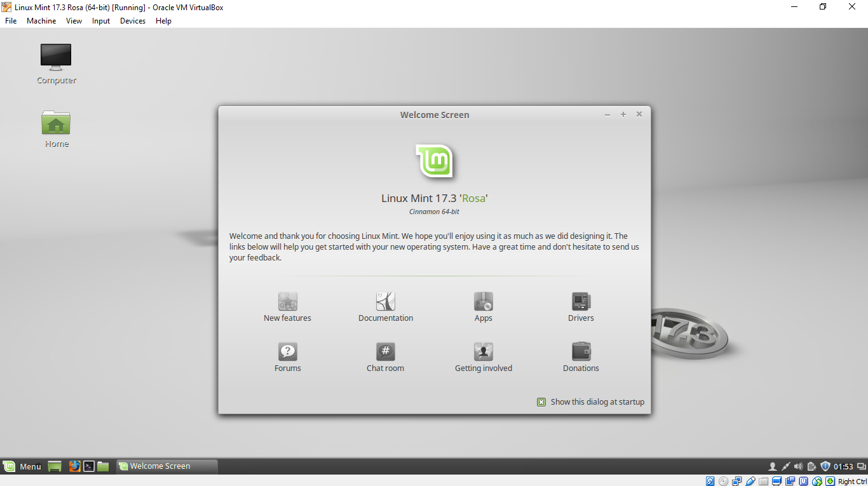Image resolution: width=868 pixels, height=486 pixels.
Task: Click the Show Desktop panel icon
Action: pyautogui.click(x=55, y=466)
